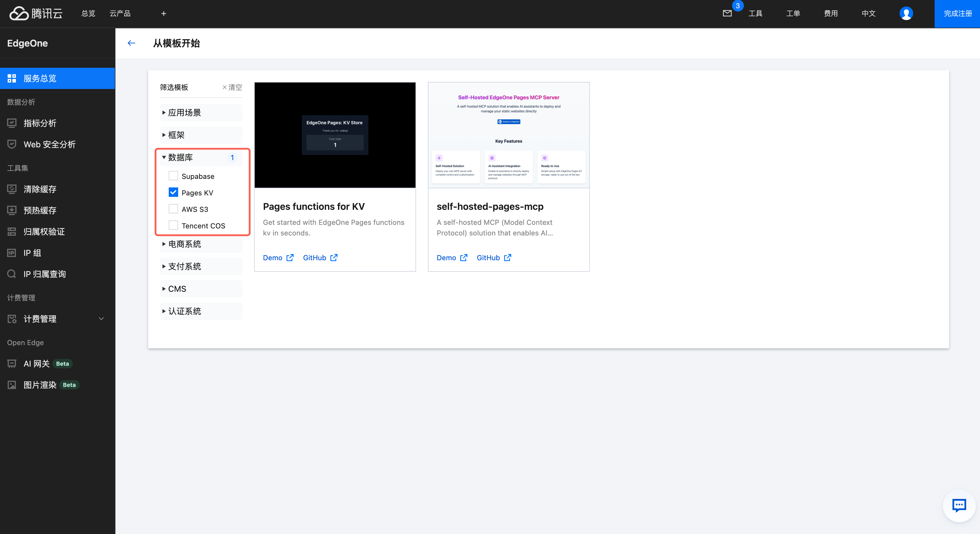Image resolution: width=980 pixels, height=534 pixels.
Task: Click the Tencent Cloud logo
Action: (x=36, y=13)
